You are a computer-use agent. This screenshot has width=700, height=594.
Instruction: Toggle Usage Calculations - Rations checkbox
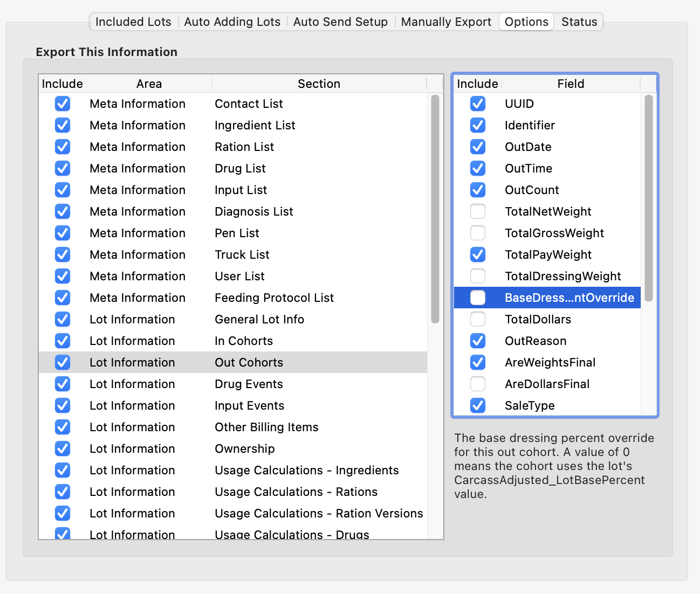pos(63,492)
